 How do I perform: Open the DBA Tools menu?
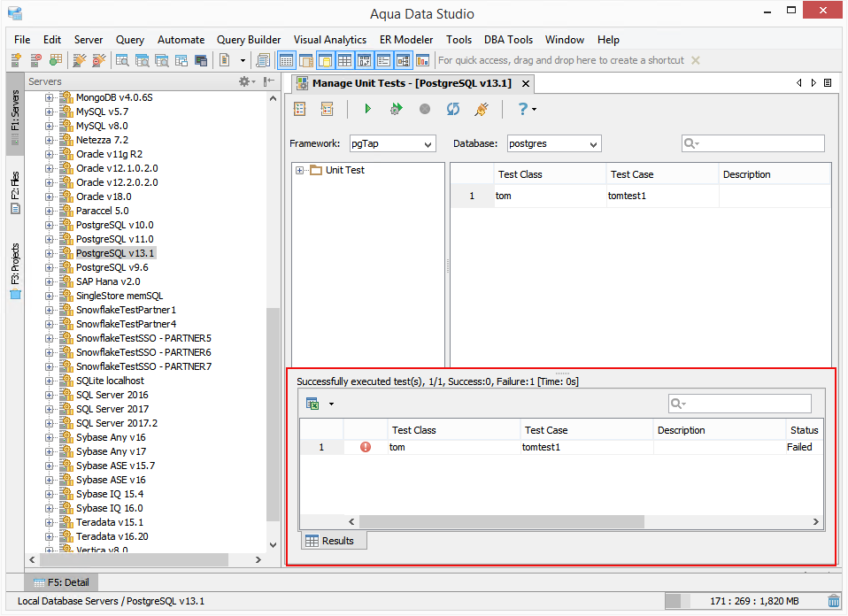pyautogui.click(x=508, y=40)
